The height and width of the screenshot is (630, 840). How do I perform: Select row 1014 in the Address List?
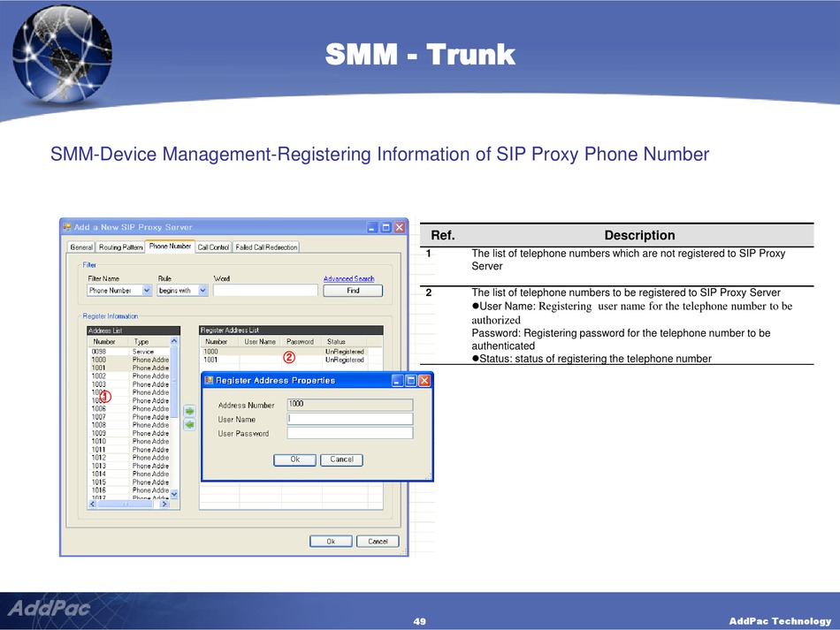coord(129,474)
